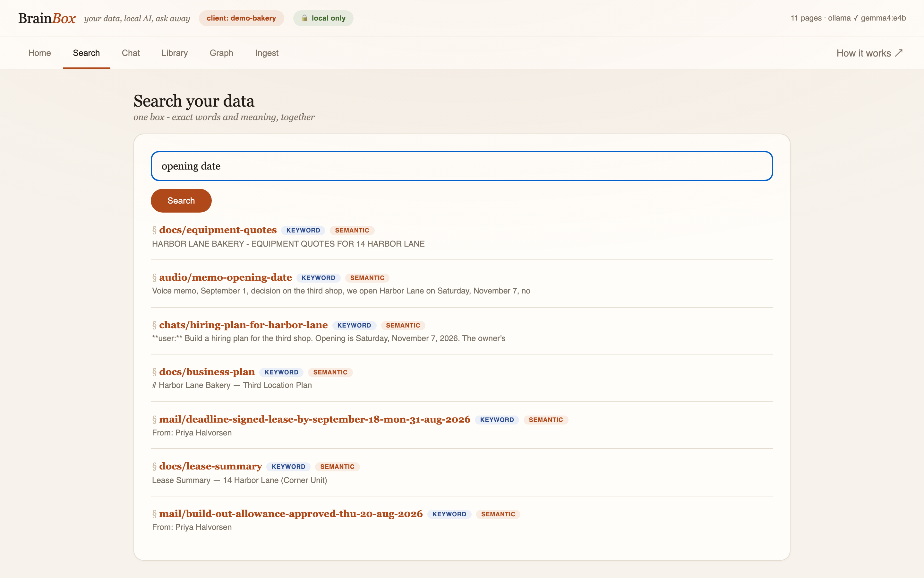Click the lock icon in local only badge
Image resolution: width=924 pixels, height=578 pixels.
click(304, 18)
